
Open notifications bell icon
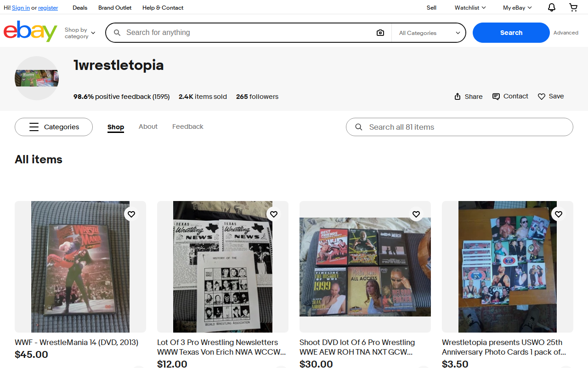pos(552,7)
